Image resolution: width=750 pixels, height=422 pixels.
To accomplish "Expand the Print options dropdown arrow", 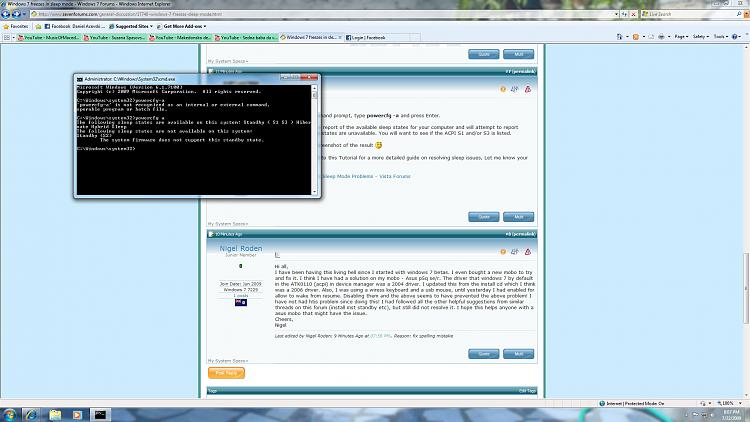I will (667, 37).
